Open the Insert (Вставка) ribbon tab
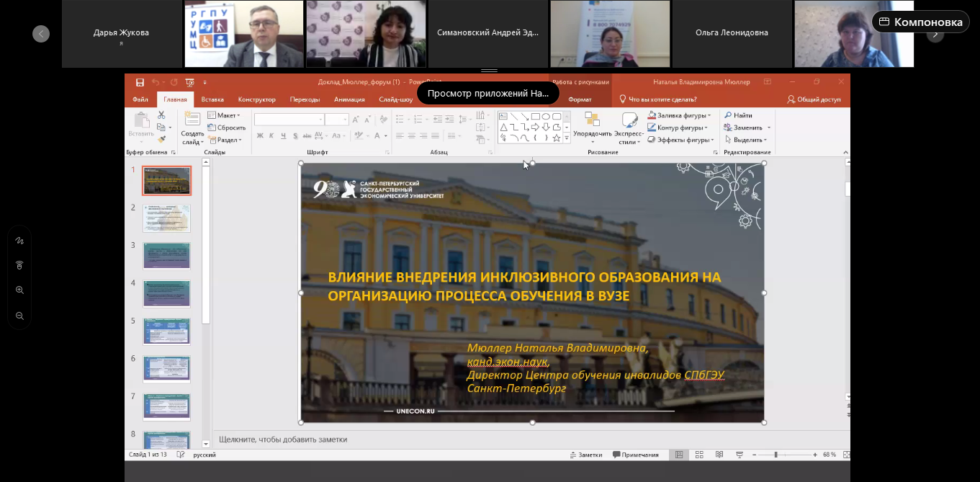980x482 pixels. click(212, 99)
